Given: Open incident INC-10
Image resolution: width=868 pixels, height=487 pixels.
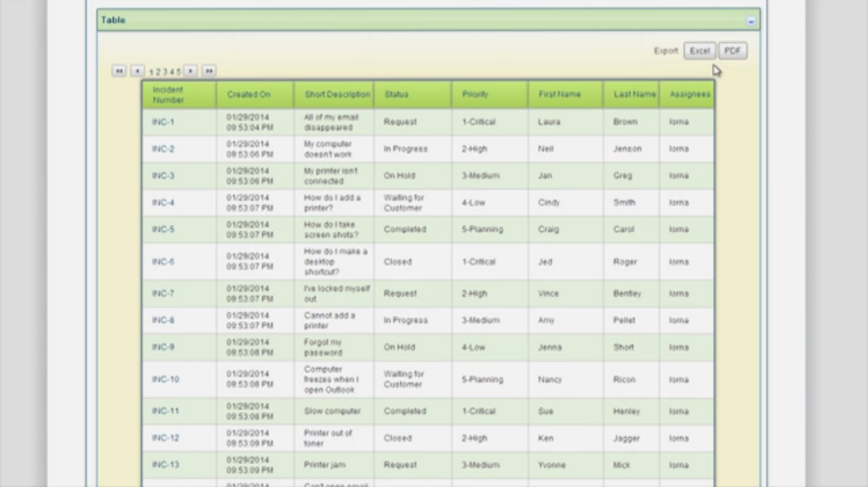Looking at the screenshot, I should pos(165,379).
